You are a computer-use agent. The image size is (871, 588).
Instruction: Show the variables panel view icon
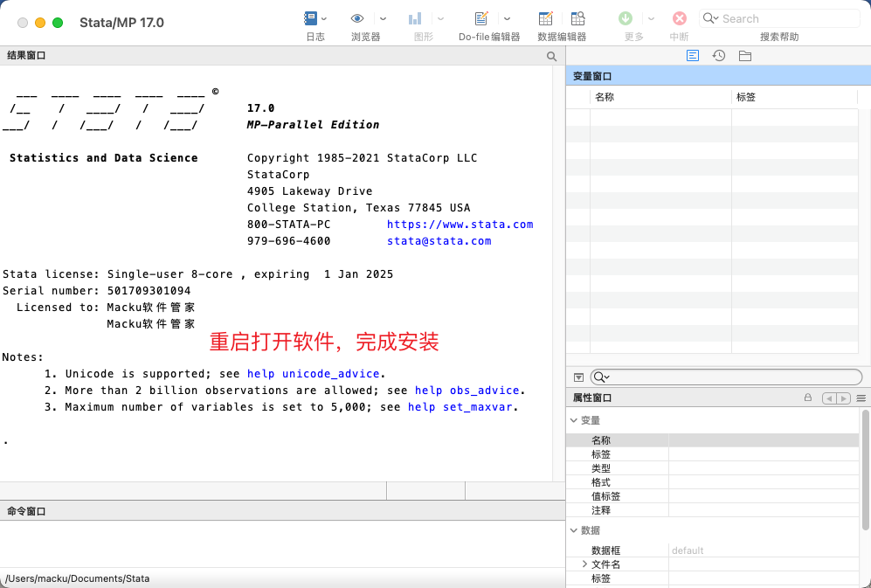click(x=693, y=56)
